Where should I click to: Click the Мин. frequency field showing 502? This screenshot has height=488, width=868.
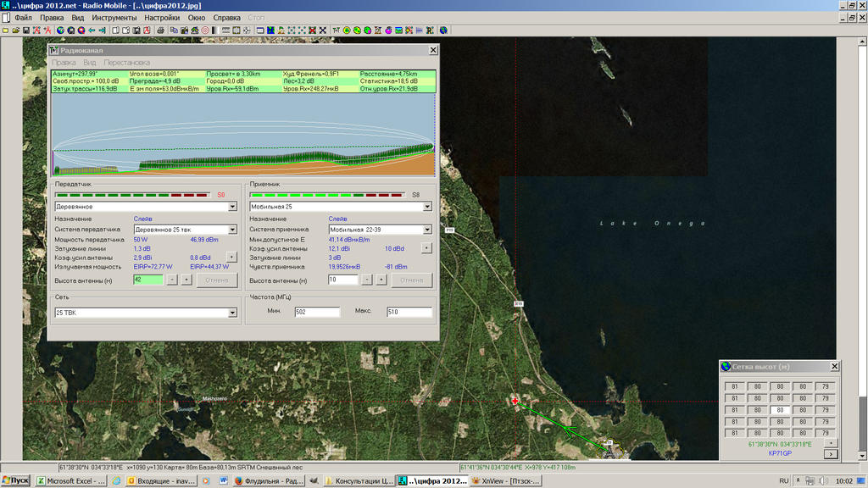coord(317,313)
